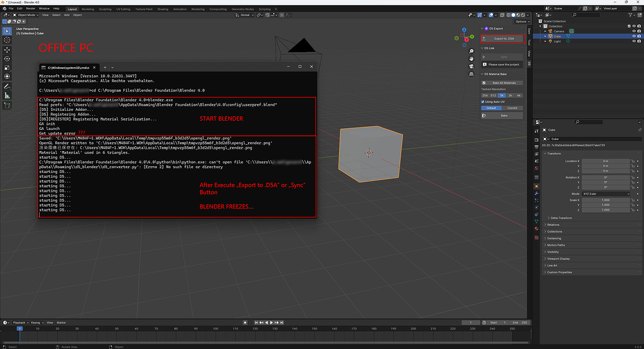Open the Render menu
Viewport: 644px width, 349px height.
[x=30, y=9]
